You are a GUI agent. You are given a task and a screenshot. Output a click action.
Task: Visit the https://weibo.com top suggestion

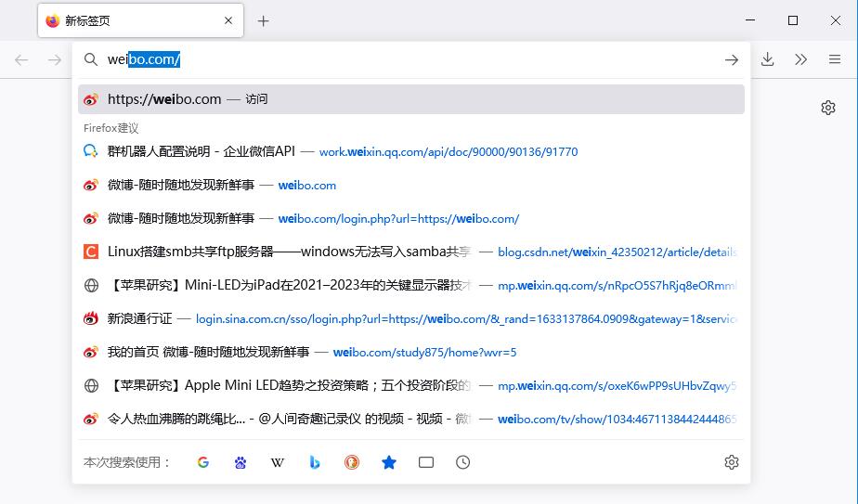tap(411, 99)
